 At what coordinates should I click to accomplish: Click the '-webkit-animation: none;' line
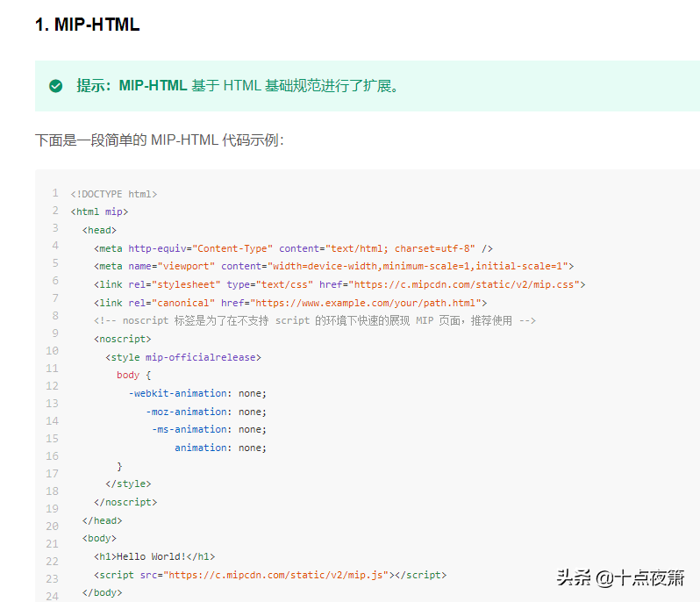(x=197, y=393)
